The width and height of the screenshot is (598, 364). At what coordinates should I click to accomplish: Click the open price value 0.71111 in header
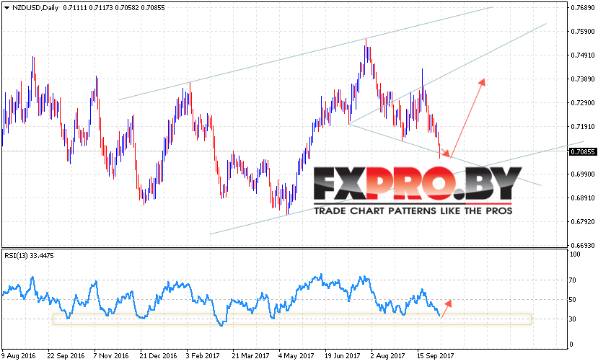[x=75, y=8]
